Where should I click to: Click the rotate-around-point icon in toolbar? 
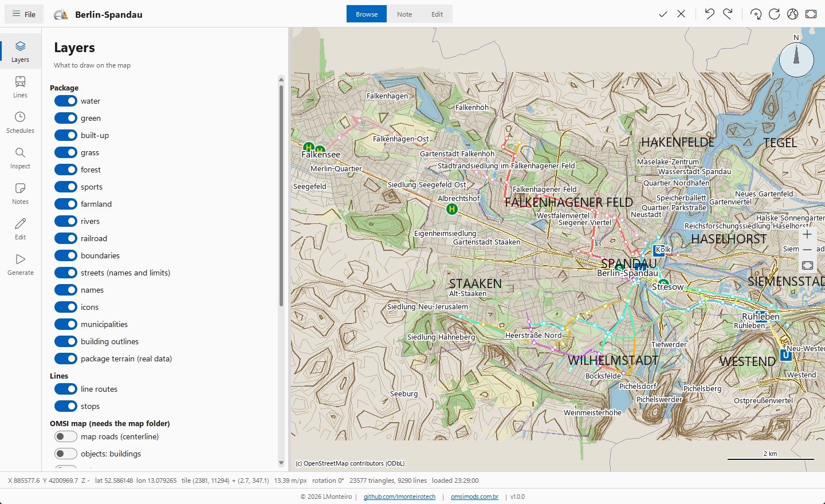[756, 14]
